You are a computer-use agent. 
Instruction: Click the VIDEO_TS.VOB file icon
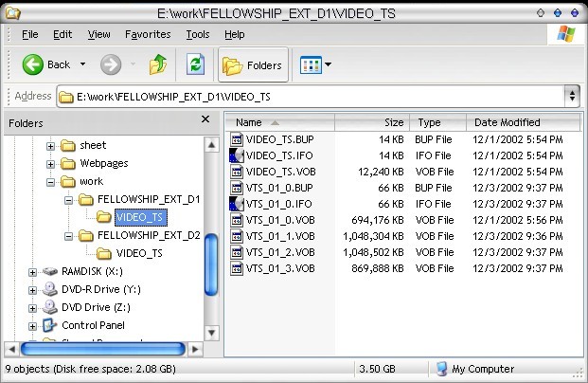237,172
